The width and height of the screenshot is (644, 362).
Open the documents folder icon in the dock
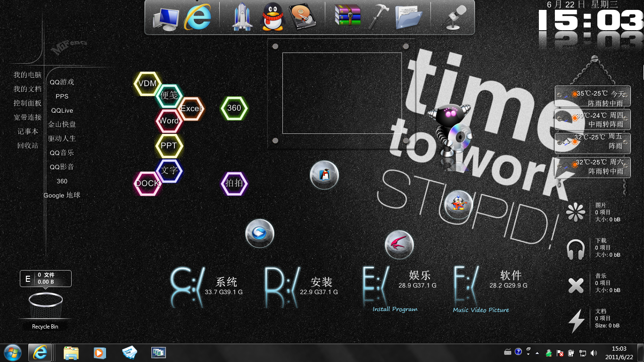tap(408, 18)
